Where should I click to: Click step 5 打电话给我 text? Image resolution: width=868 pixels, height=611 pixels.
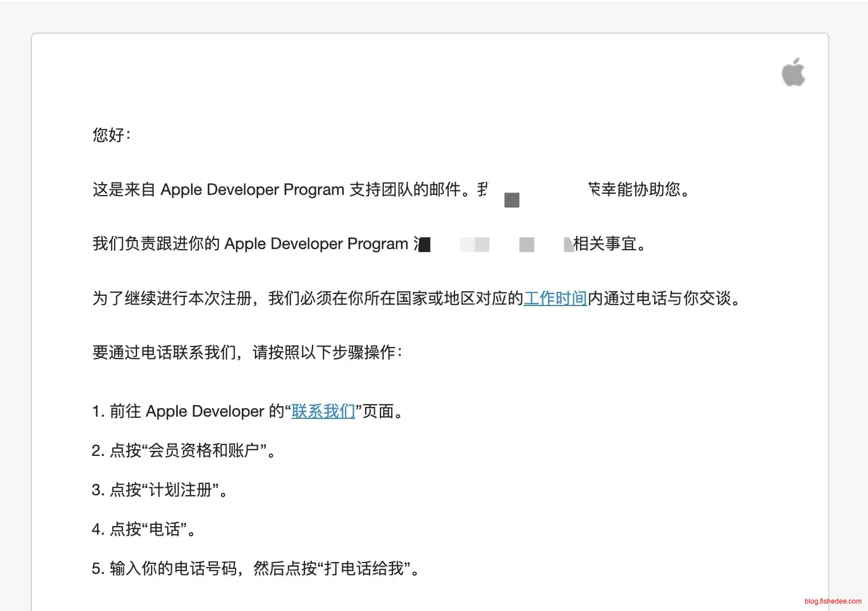point(364,568)
